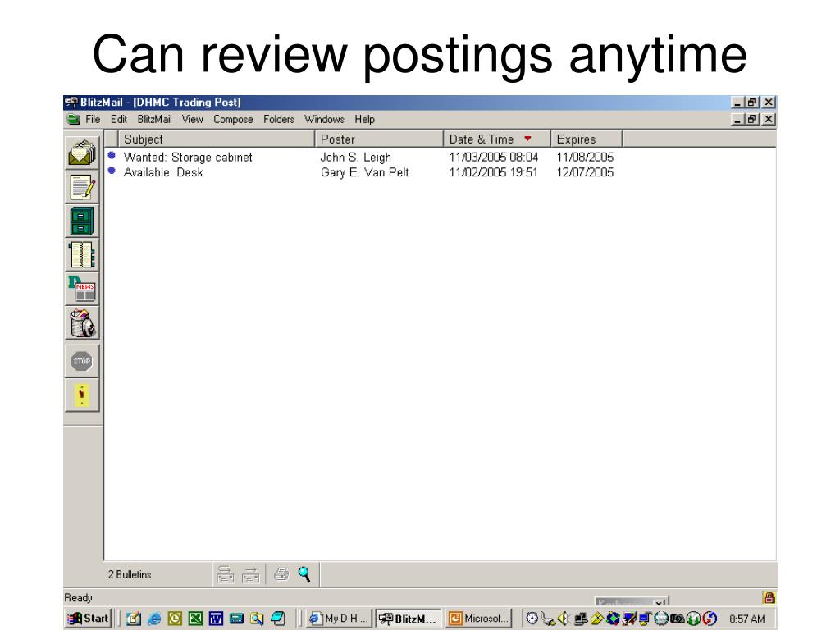
Task: Click the red sort arrow in Date & Time
Action: pyautogui.click(x=527, y=139)
